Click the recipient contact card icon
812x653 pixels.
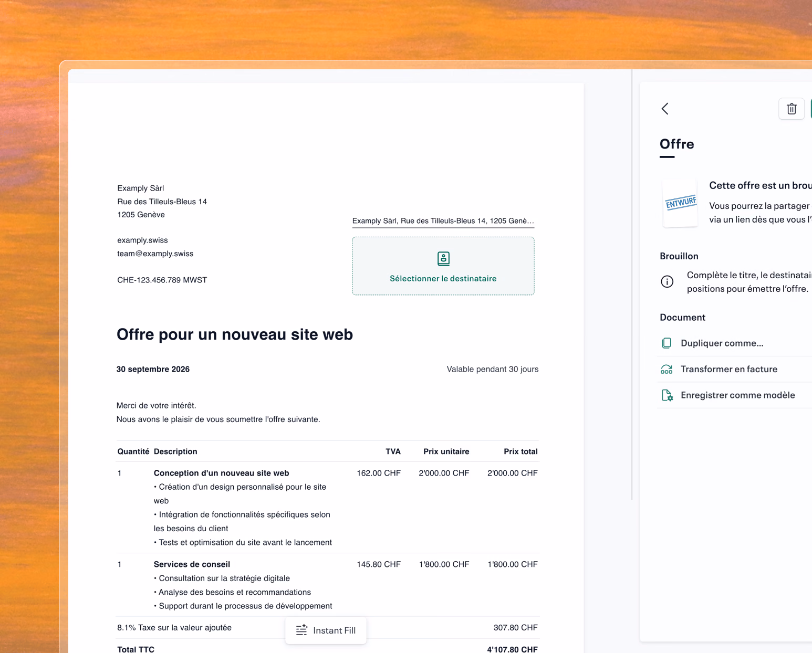pyautogui.click(x=443, y=258)
